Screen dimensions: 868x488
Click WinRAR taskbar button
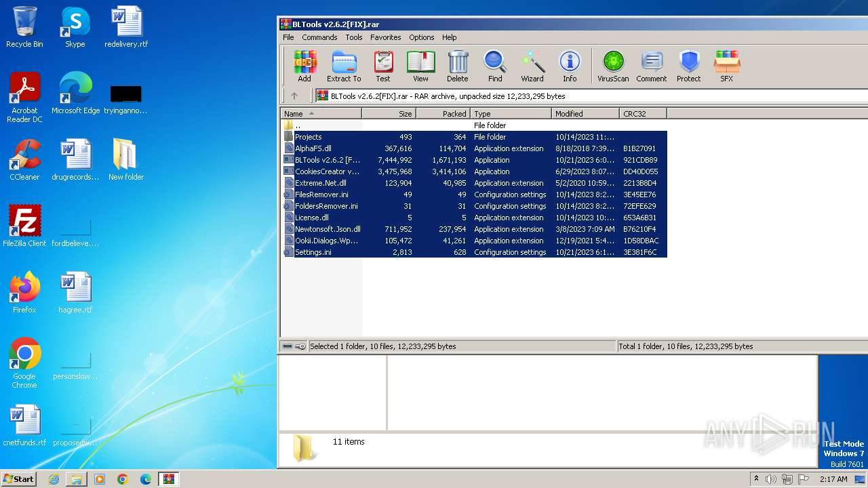168,479
